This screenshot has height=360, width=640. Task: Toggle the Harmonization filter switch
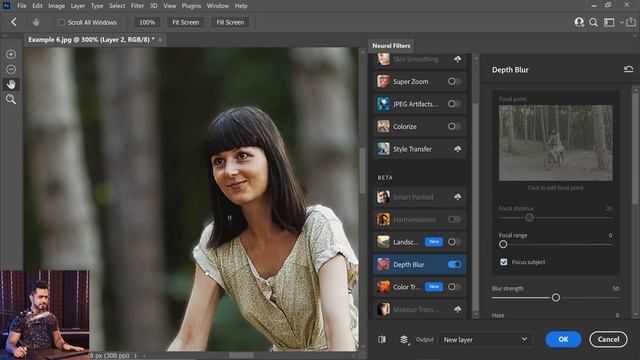click(x=454, y=220)
